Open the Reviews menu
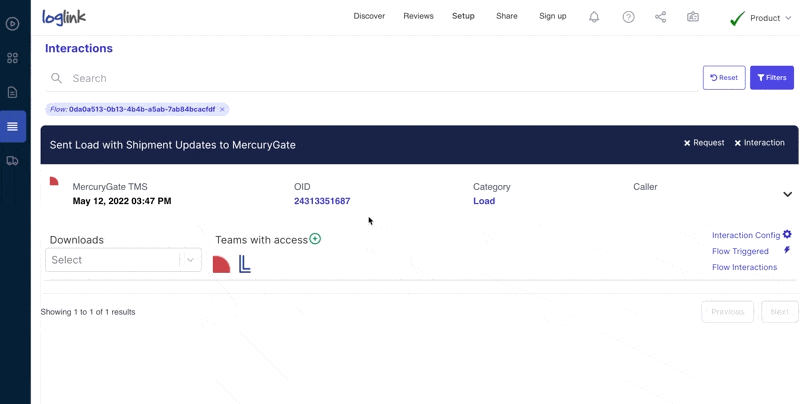800x404 pixels. click(x=418, y=16)
